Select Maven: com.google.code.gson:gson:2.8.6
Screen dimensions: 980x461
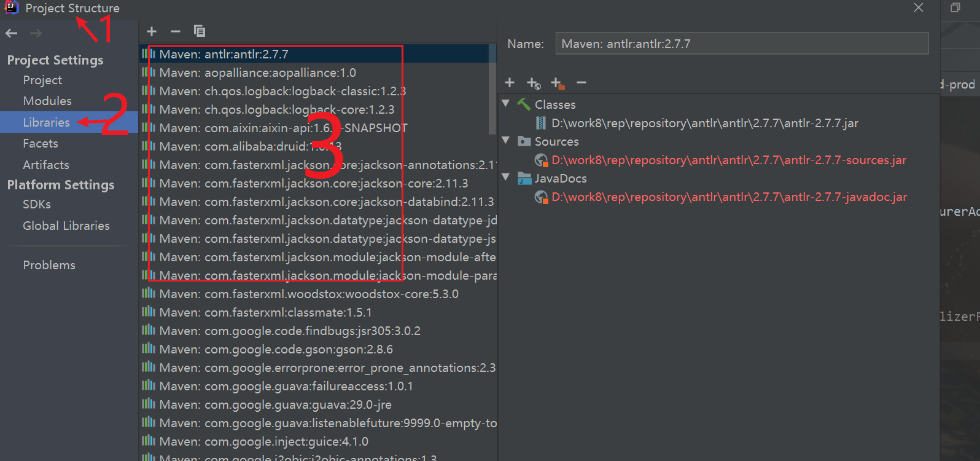318,349
